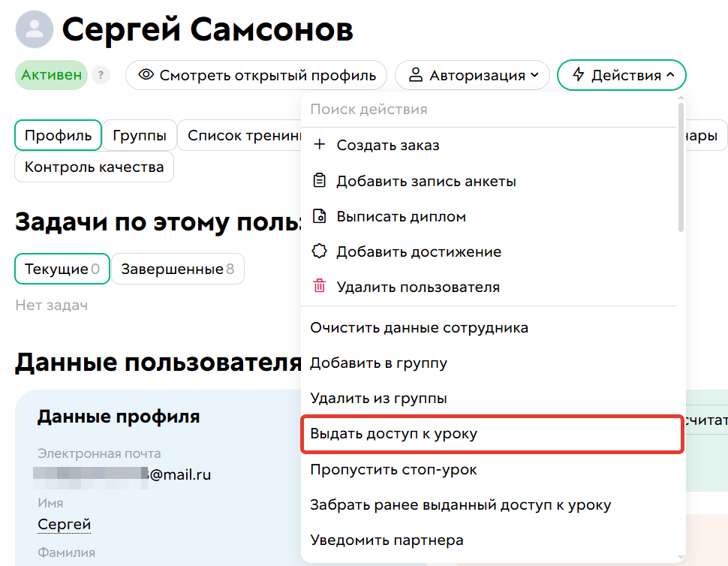This screenshot has width=728, height=566.
Task: Click the question mark help icon near Активен
Action: click(101, 75)
